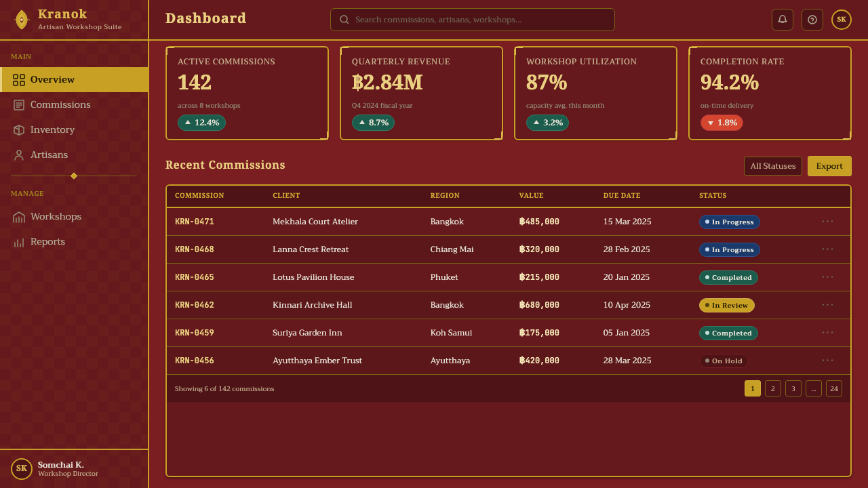Go to page 2 of commissions
The image size is (868, 488).
point(773,388)
